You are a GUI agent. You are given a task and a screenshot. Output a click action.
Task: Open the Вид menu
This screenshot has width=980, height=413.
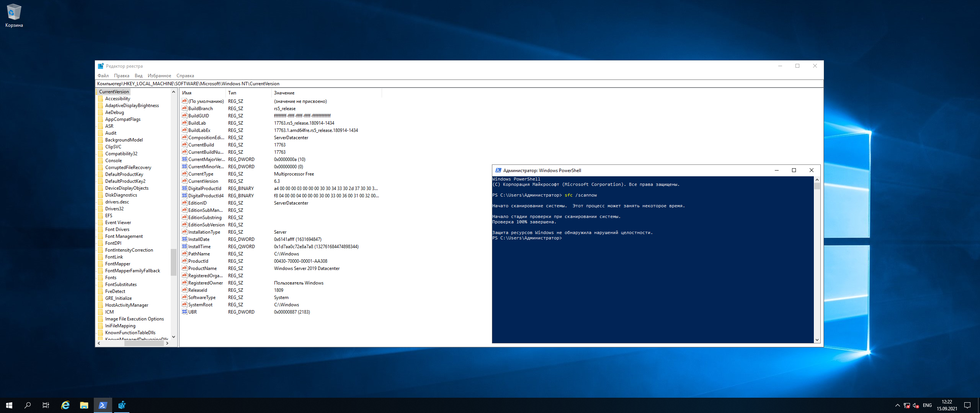(138, 76)
